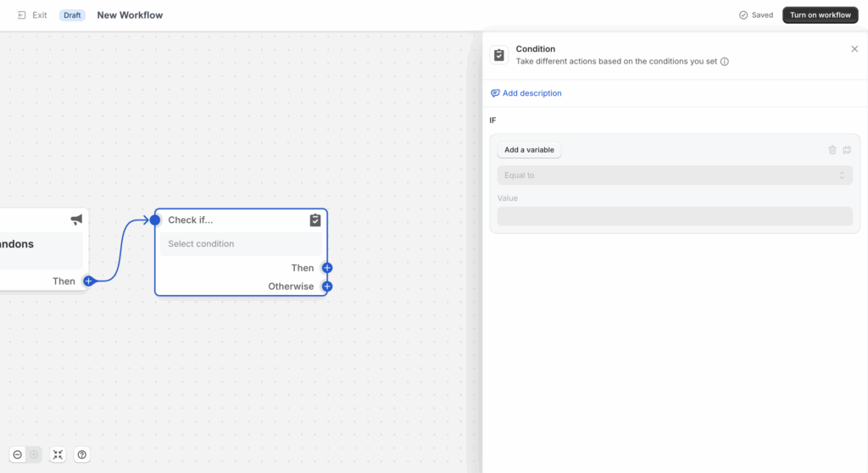Click the New Workflow title
This screenshot has width=868, height=473.
(x=130, y=15)
